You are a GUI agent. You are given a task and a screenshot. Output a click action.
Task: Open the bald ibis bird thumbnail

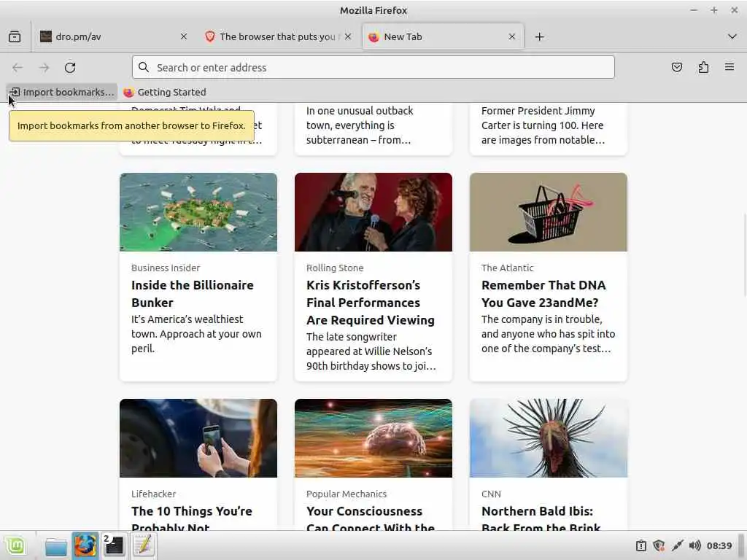[x=549, y=438]
